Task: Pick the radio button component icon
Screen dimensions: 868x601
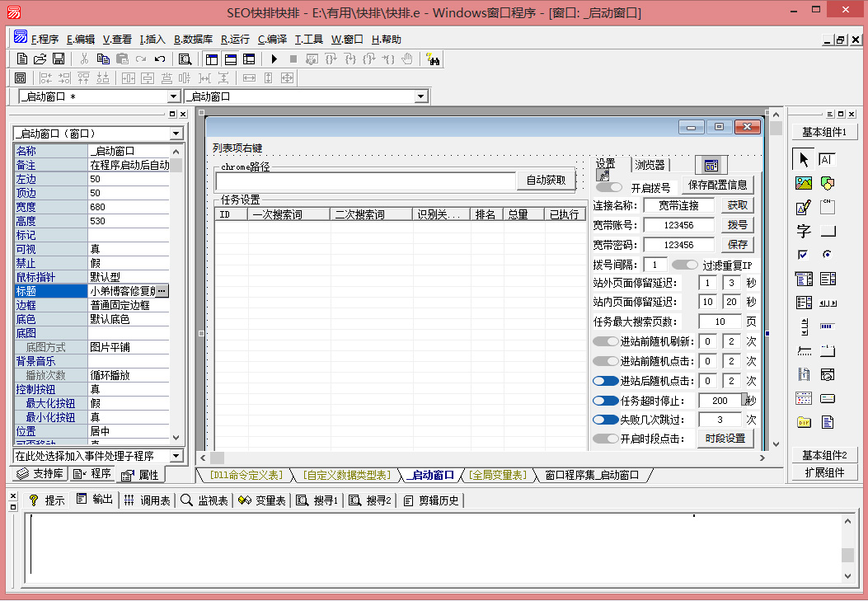Action: point(827,255)
